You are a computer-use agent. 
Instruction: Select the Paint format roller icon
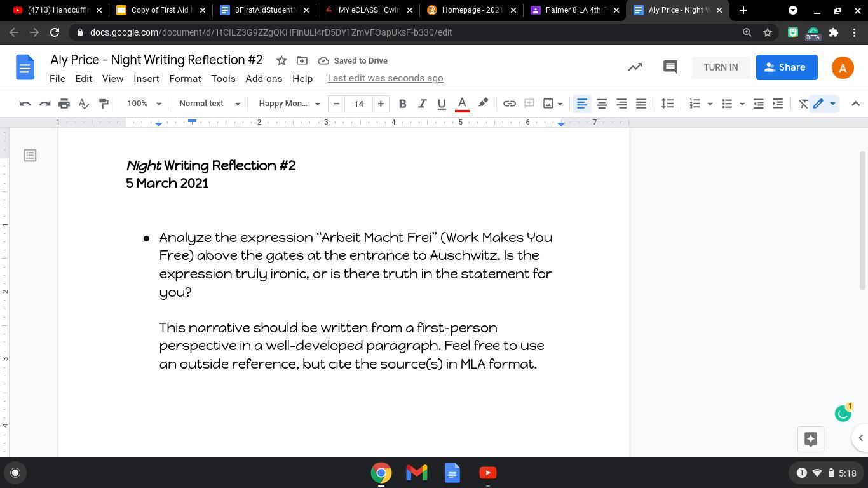pyautogui.click(x=104, y=104)
